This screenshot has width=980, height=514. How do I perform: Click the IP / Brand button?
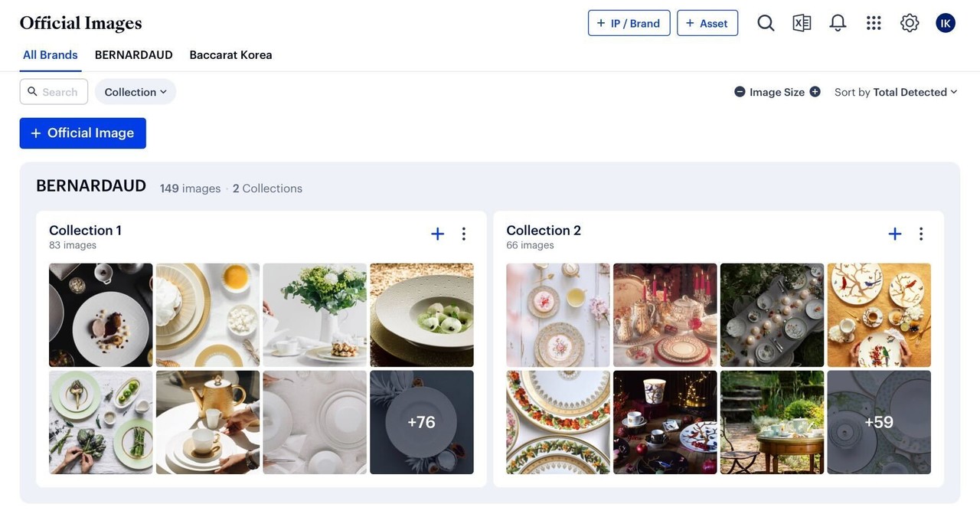click(629, 23)
